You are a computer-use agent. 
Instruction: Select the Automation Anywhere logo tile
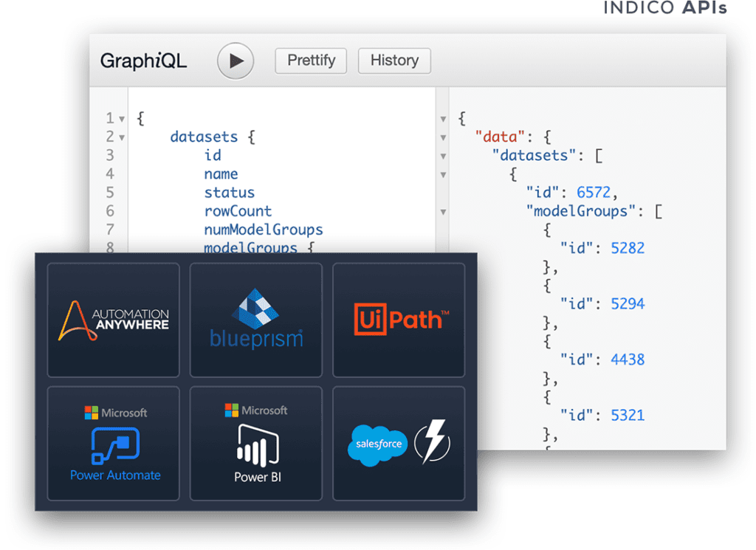pyautogui.click(x=114, y=320)
